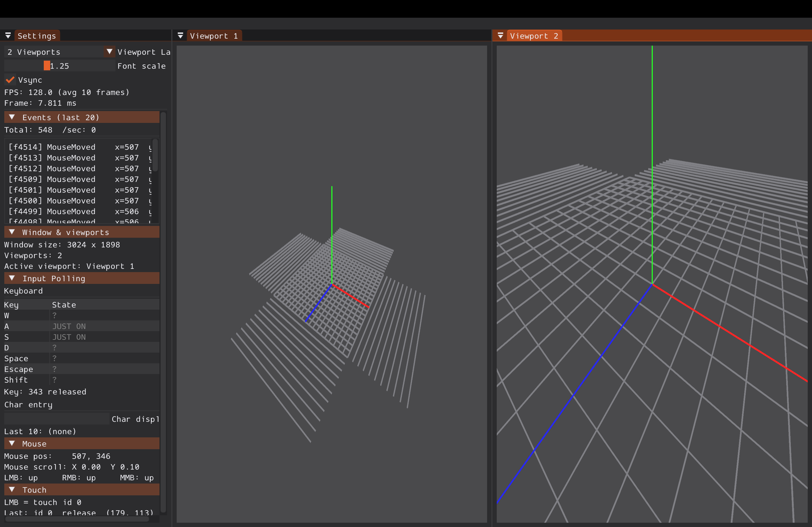The width and height of the screenshot is (812, 527).
Task: Click the Space key row
Action: click(82, 358)
